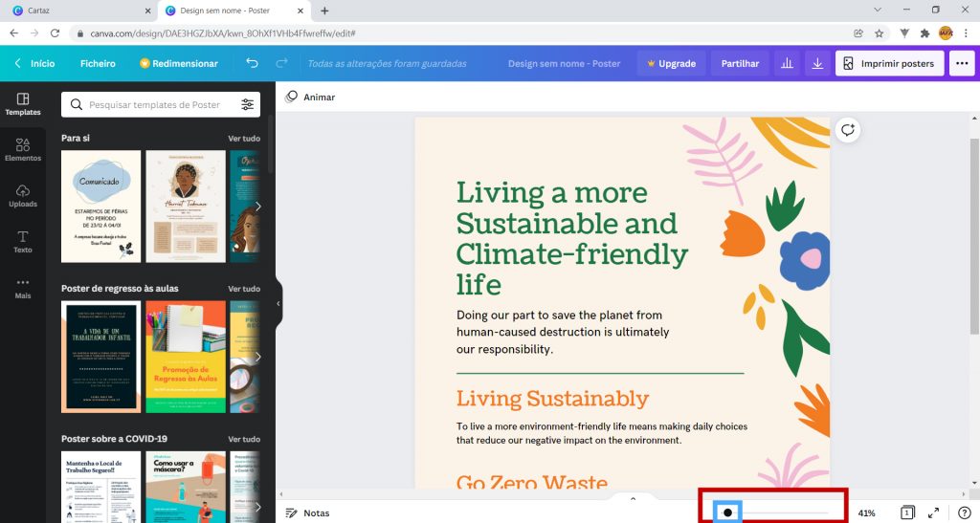980x523 pixels.
Task: Select the Design sem nome - Poster tab
Action: (234, 11)
